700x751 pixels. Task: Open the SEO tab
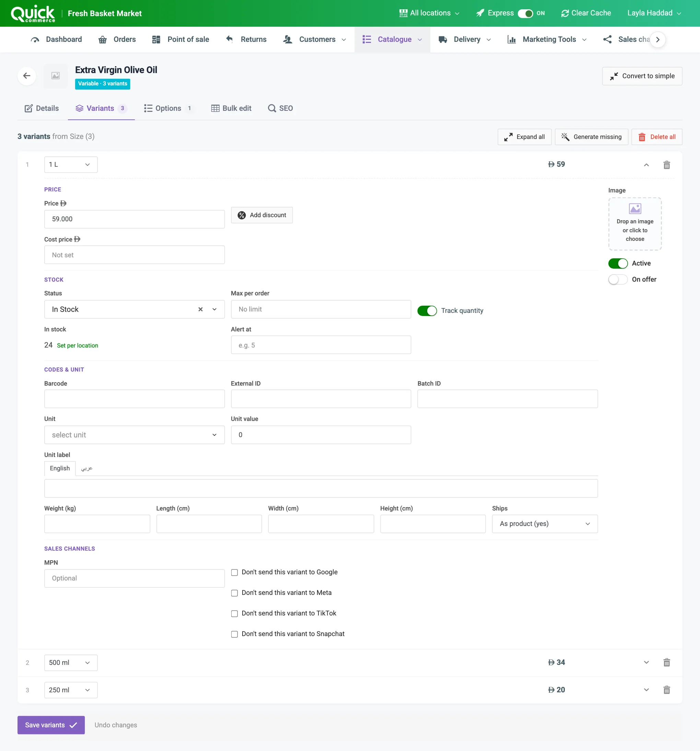(280, 108)
